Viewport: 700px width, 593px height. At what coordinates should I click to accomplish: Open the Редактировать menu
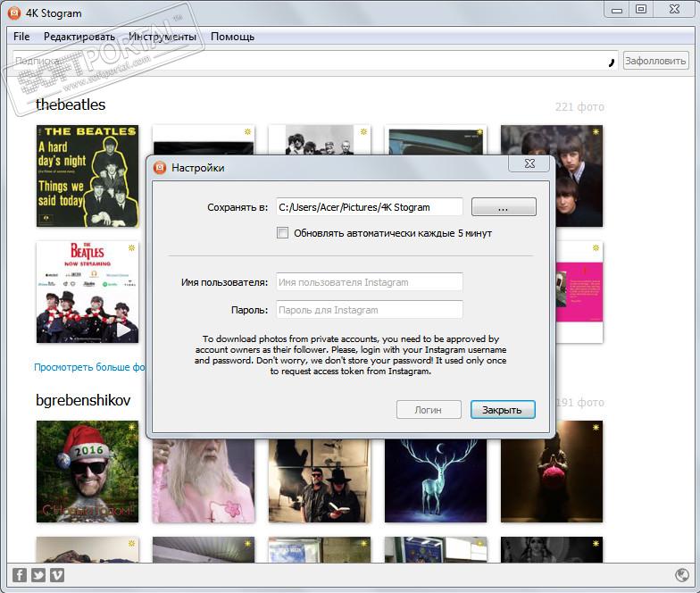click(79, 37)
